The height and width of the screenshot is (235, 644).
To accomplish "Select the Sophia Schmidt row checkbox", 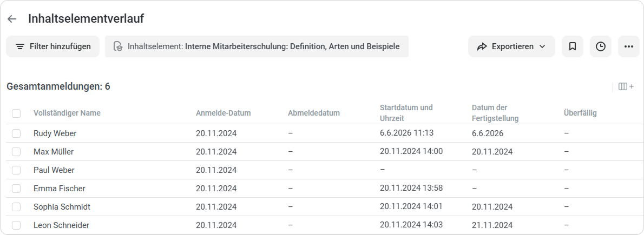I will coord(16,207).
